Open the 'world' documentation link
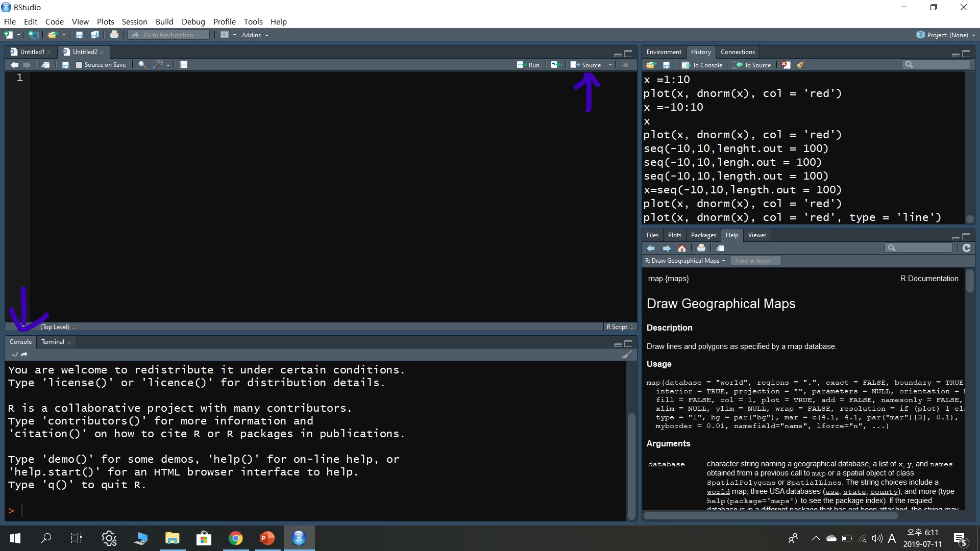 (718, 492)
